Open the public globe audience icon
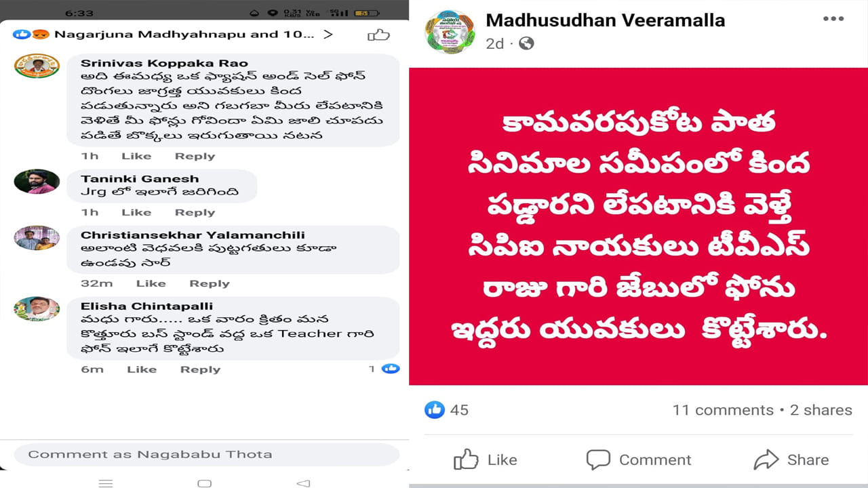 (526, 43)
